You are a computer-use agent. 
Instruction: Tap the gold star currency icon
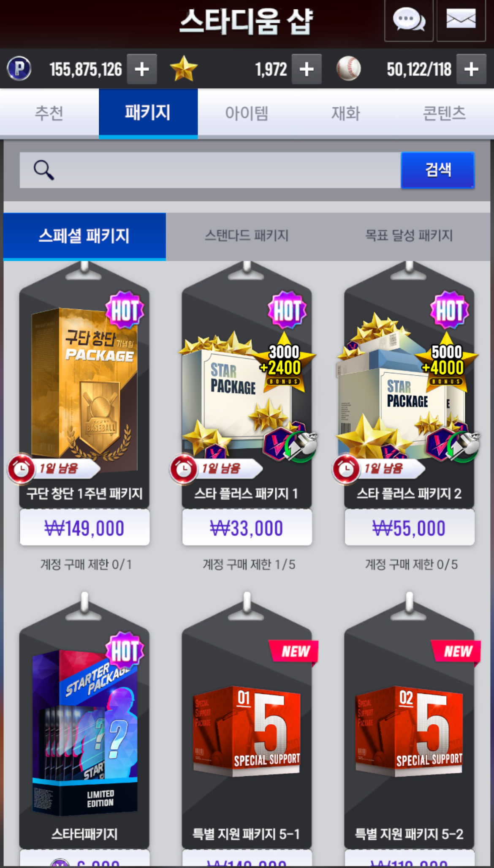pyautogui.click(x=184, y=68)
